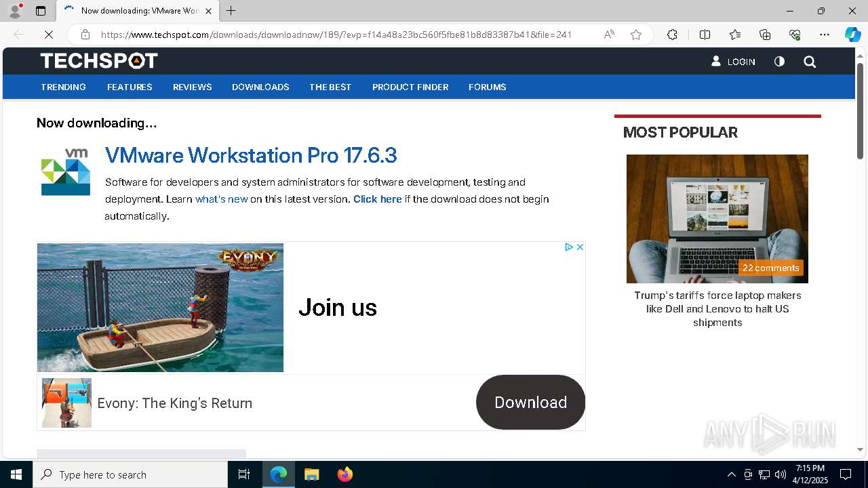This screenshot has width=868, height=488.
Task: Open the 22 comments badge
Action: (x=771, y=268)
